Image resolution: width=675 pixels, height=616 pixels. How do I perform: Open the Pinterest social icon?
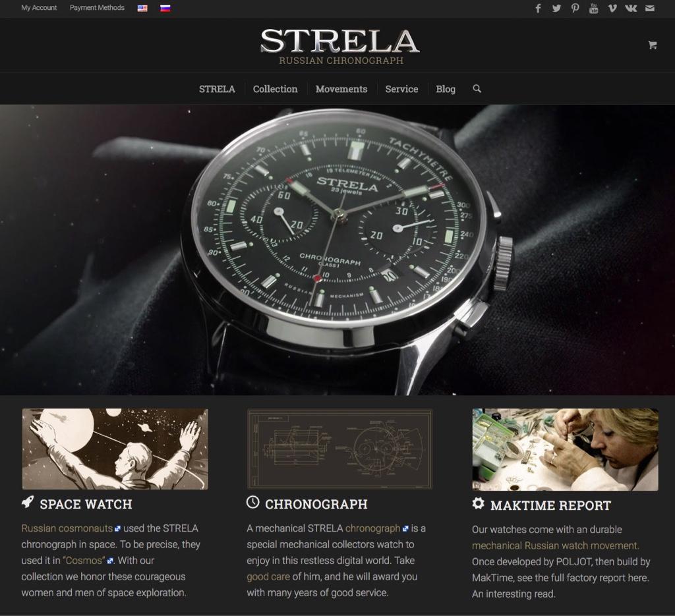coord(575,8)
